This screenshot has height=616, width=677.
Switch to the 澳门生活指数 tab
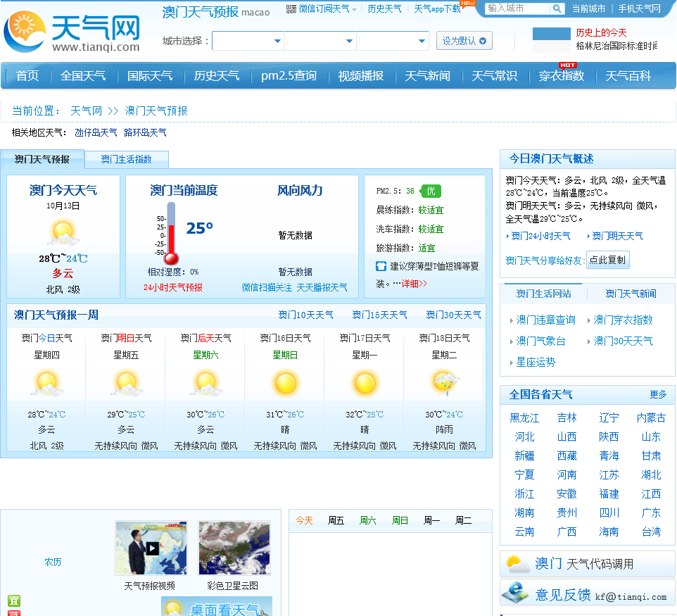127,159
